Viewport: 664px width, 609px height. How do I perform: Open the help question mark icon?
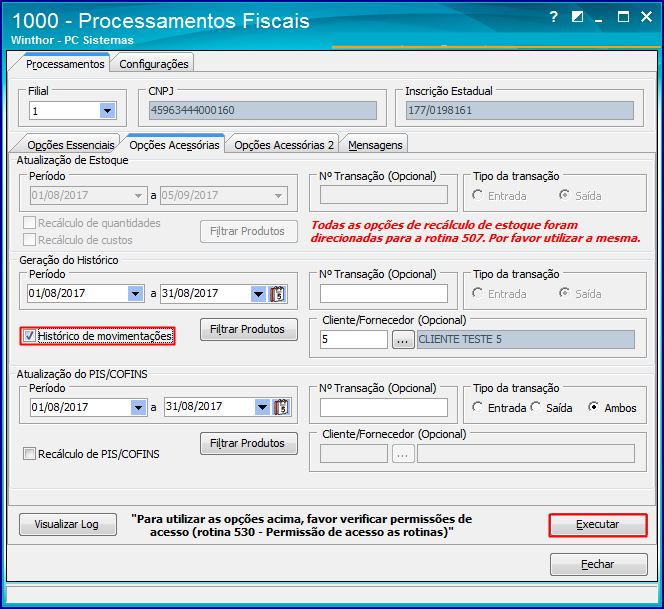click(553, 17)
